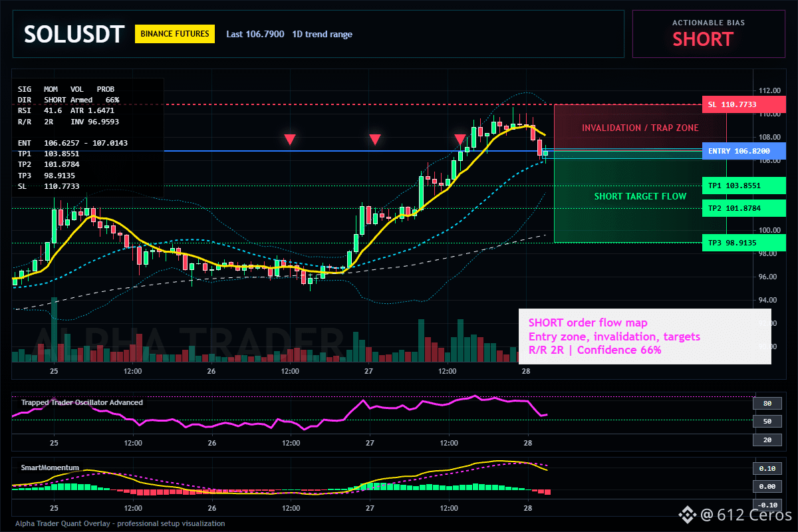Select the SL 110.7733 price label
Viewport: 798px width, 532px height.
point(743,104)
